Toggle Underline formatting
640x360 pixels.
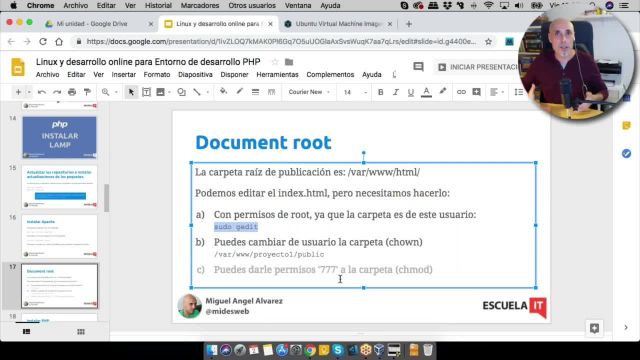coord(411,92)
